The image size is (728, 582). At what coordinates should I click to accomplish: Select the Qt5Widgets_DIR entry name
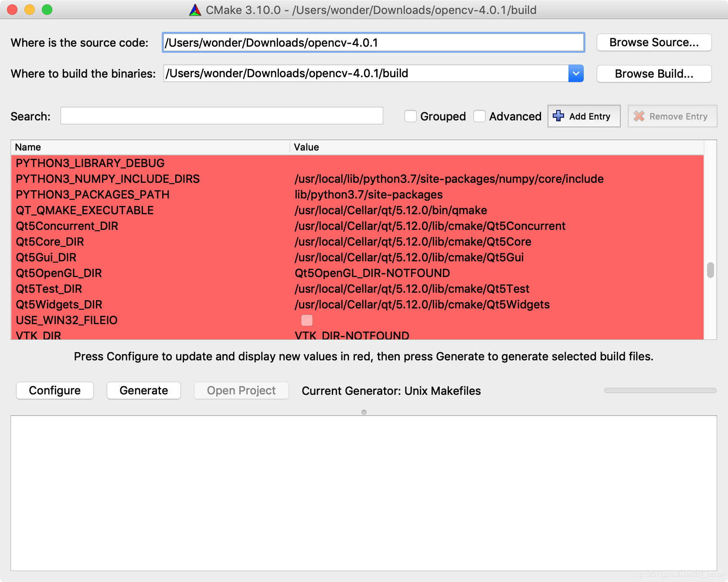tap(59, 305)
